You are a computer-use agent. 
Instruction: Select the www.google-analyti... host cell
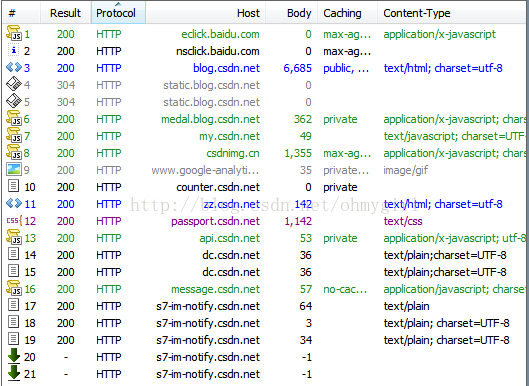click(205, 170)
